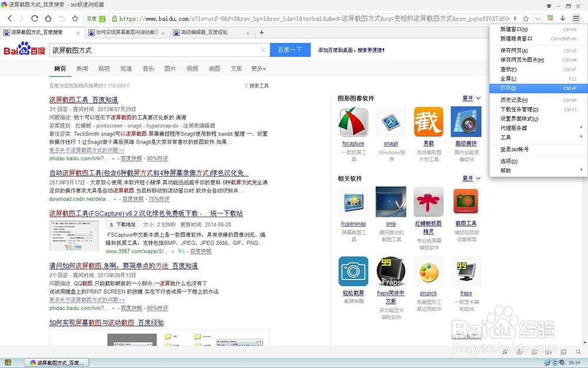Open the FSCapture v8.2 汉化绿色免费版 result
This screenshot has height=368, width=588.
(x=146, y=213)
